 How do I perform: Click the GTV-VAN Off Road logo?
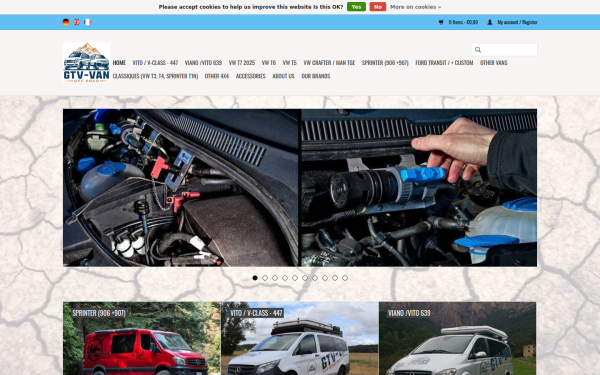coord(86,63)
